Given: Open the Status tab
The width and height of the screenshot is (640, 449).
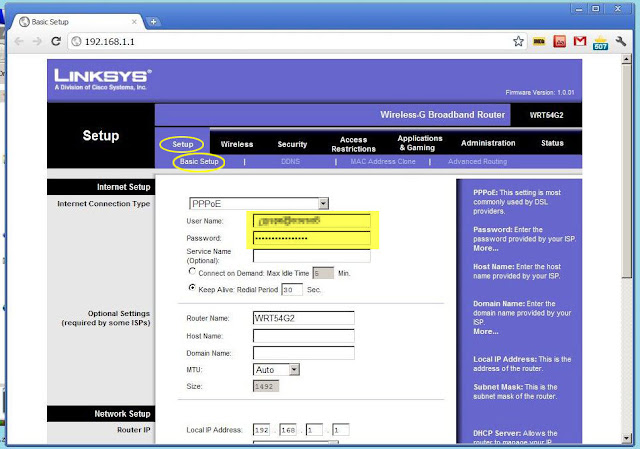Looking at the screenshot, I should click(x=552, y=143).
